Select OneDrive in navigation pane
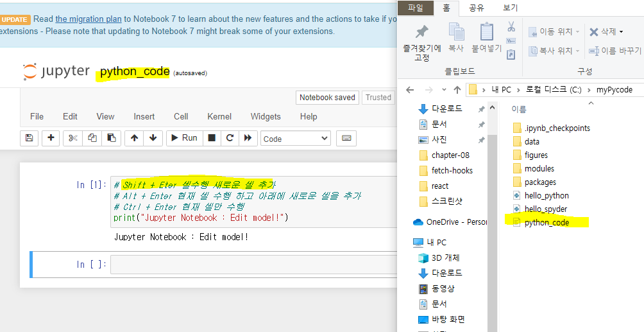The image size is (644, 332). 450,222
